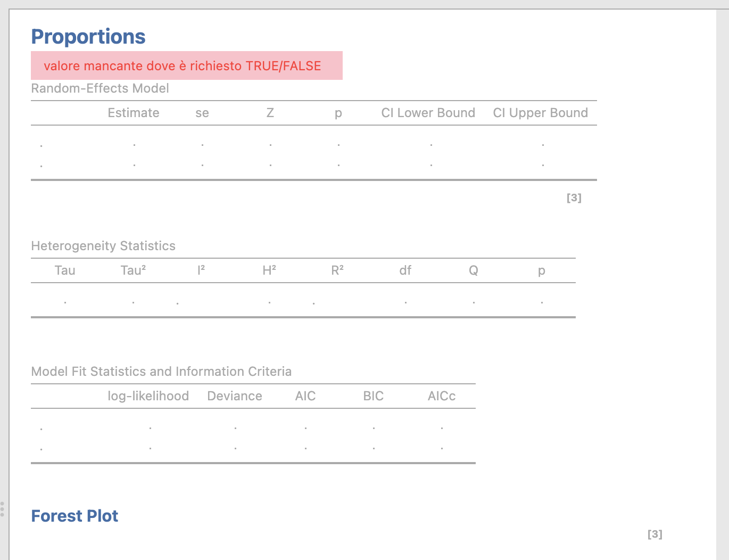Click Model Fit Statistics and Information Criteria title
Screen dimensions: 729x560
[161, 372]
